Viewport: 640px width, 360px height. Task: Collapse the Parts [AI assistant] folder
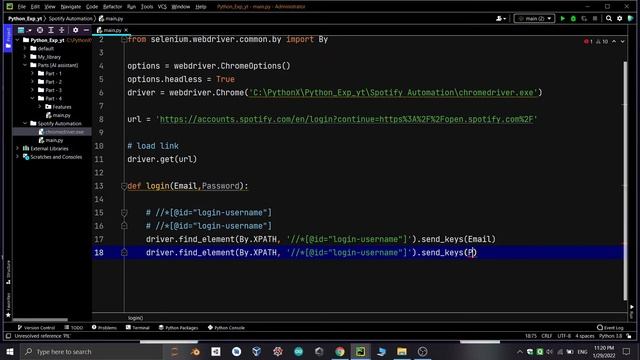click(x=25, y=65)
